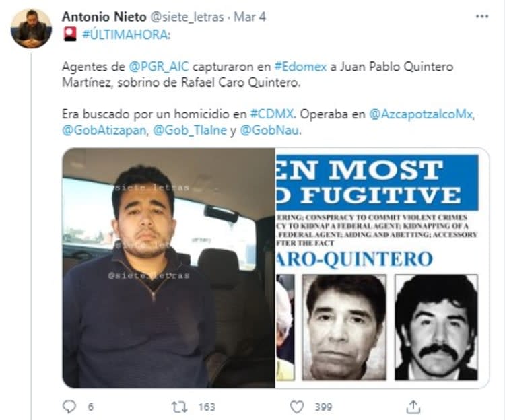Open the Mar 4 tweet timestamp
Screen dimensions: 505x420
pos(250,17)
